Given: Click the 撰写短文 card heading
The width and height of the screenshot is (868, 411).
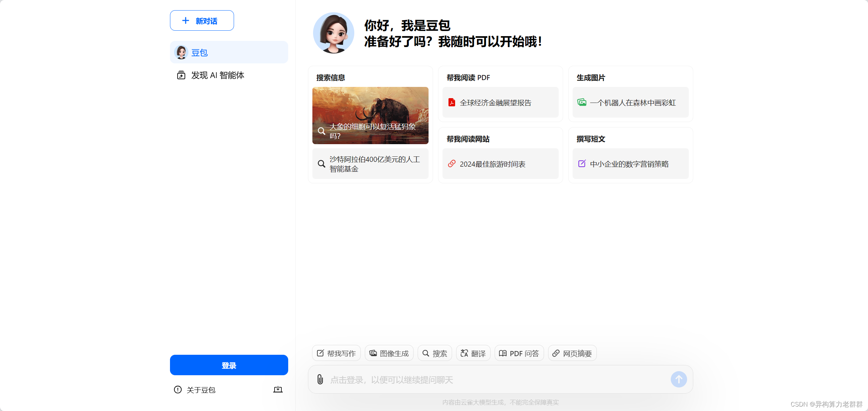Looking at the screenshot, I should [x=591, y=139].
